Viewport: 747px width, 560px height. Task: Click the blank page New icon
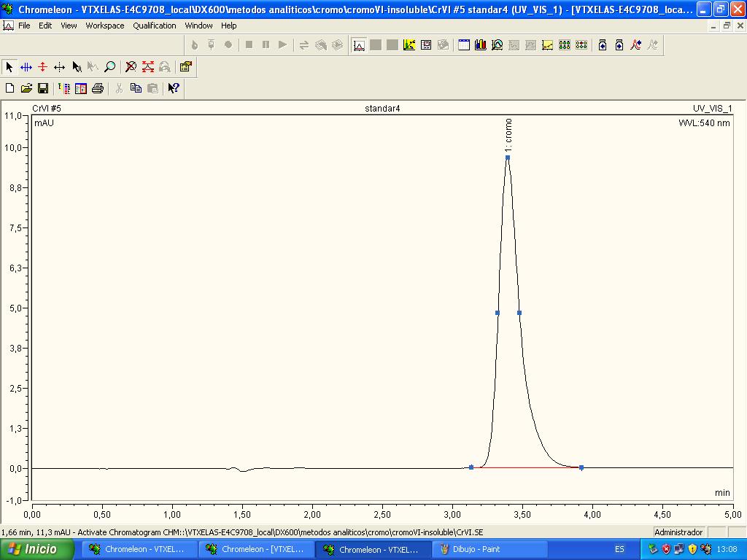(x=9, y=88)
